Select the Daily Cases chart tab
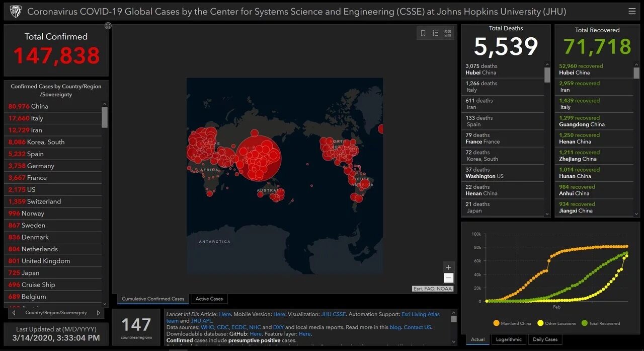The image size is (644, 351). (545, 339)
